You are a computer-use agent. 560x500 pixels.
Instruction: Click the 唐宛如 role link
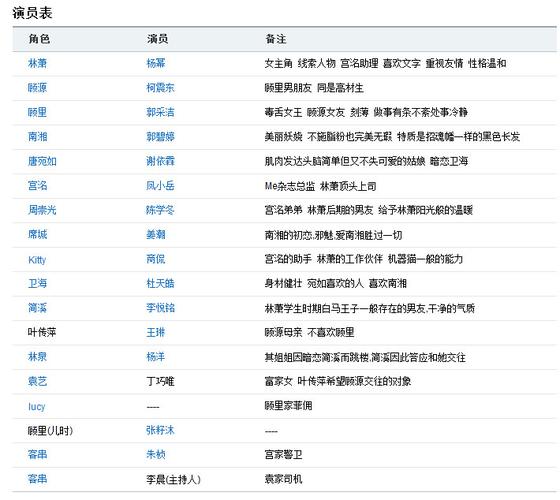(42, 161)
